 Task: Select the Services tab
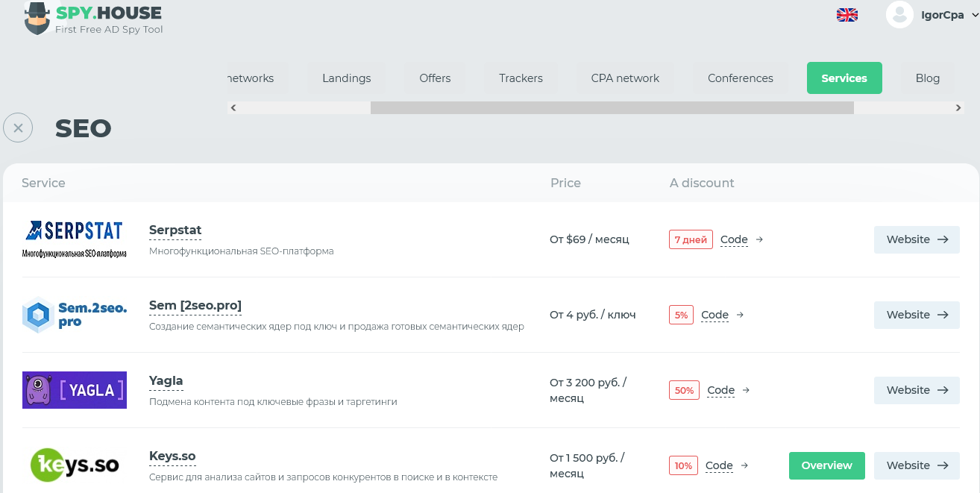844,78
